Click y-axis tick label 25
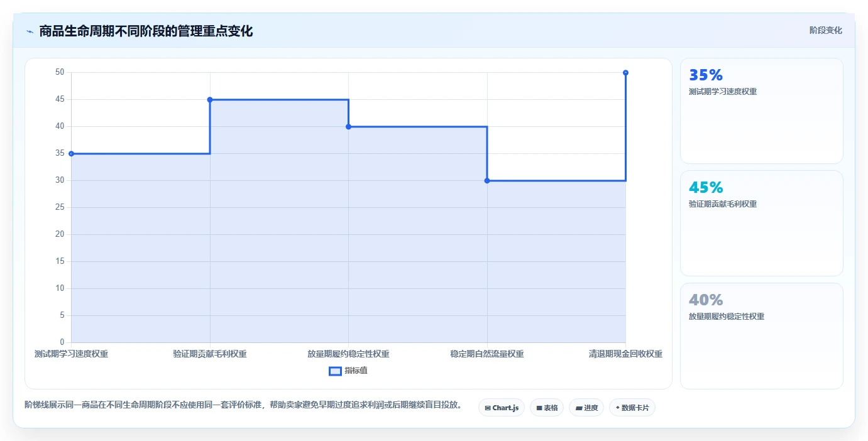 60,207
